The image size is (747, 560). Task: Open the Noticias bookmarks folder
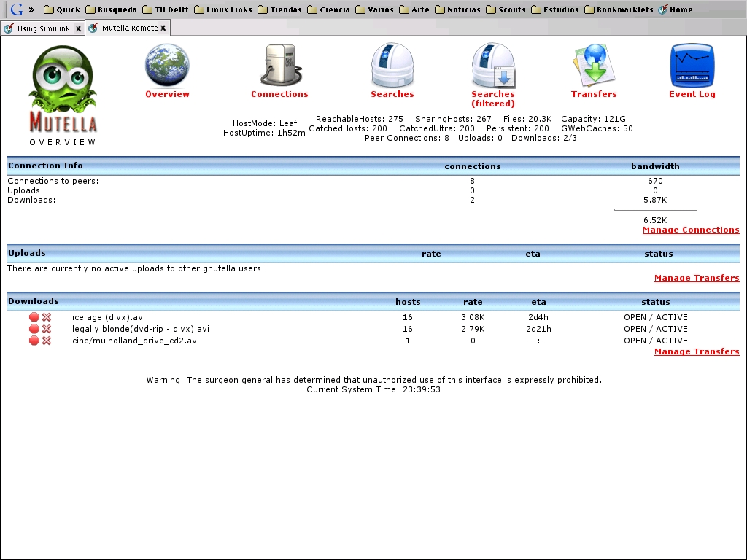point(457,9)
